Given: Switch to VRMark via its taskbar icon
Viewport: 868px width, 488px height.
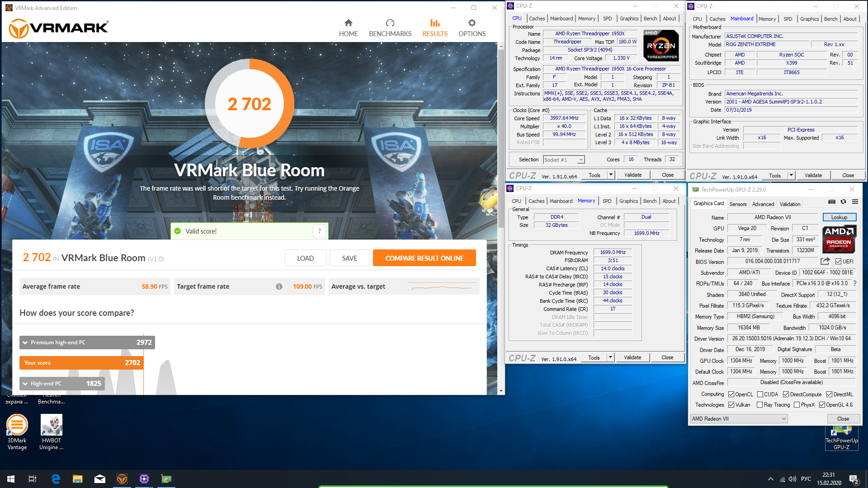Looking at the screenshot, I should pos(122,479).
